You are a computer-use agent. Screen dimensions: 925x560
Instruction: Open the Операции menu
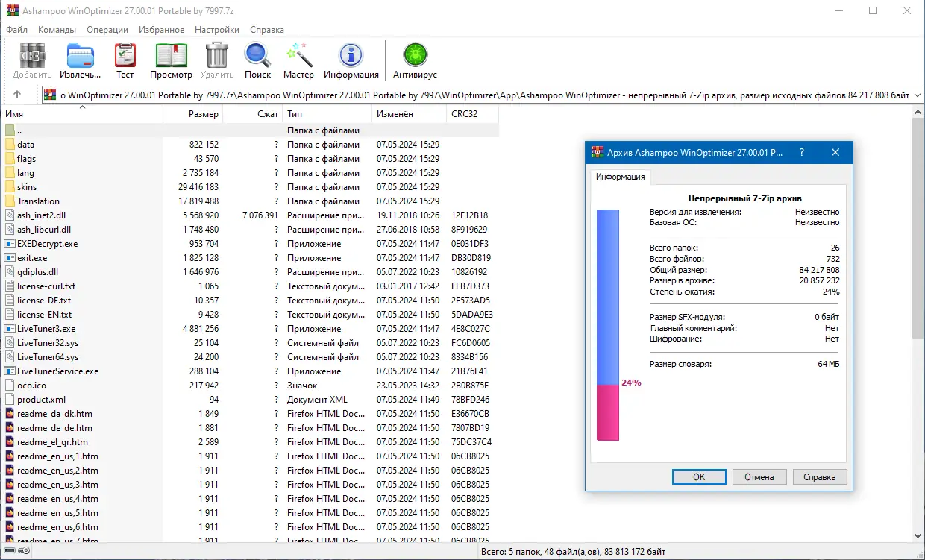(x=107, y=30)
